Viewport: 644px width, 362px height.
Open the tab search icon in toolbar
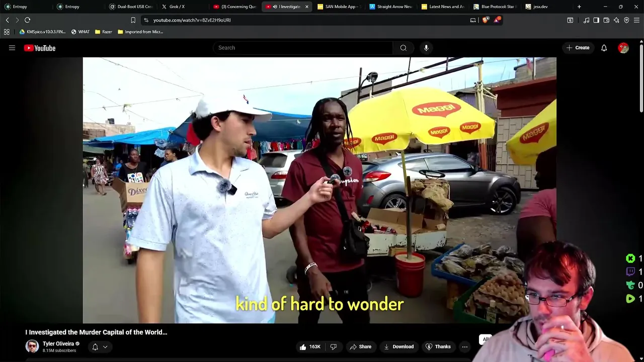570,20
